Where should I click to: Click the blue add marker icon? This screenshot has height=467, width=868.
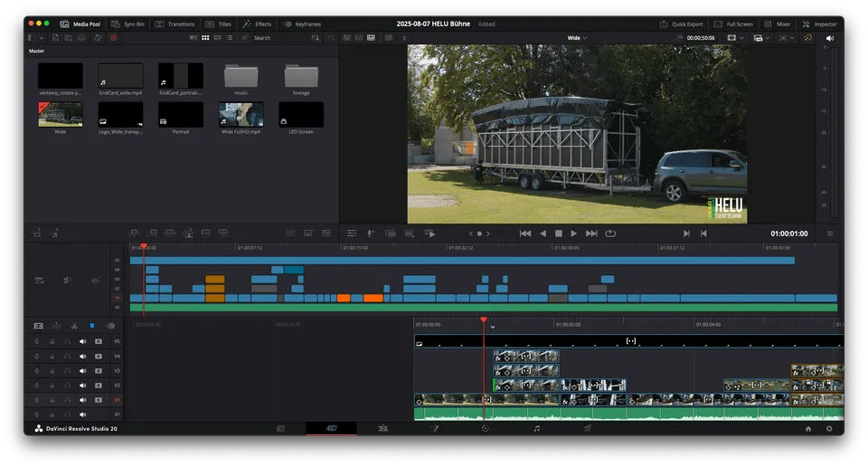click(92, 326)
